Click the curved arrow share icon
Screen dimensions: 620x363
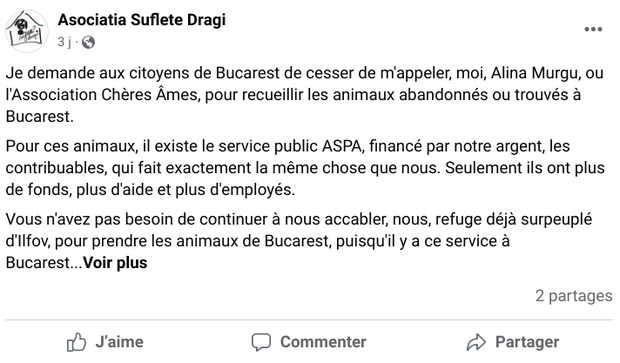tap(476, 342)
